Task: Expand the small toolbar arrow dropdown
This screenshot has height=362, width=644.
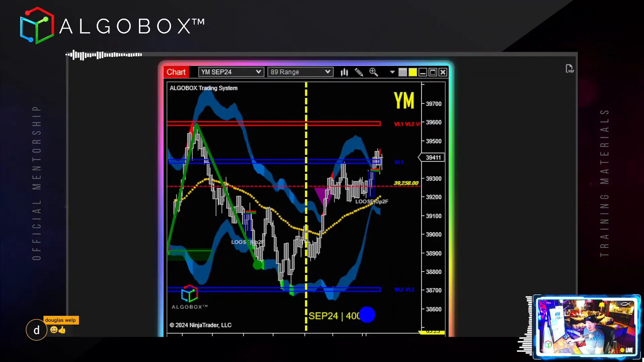Action: click(x=392, y=72)
